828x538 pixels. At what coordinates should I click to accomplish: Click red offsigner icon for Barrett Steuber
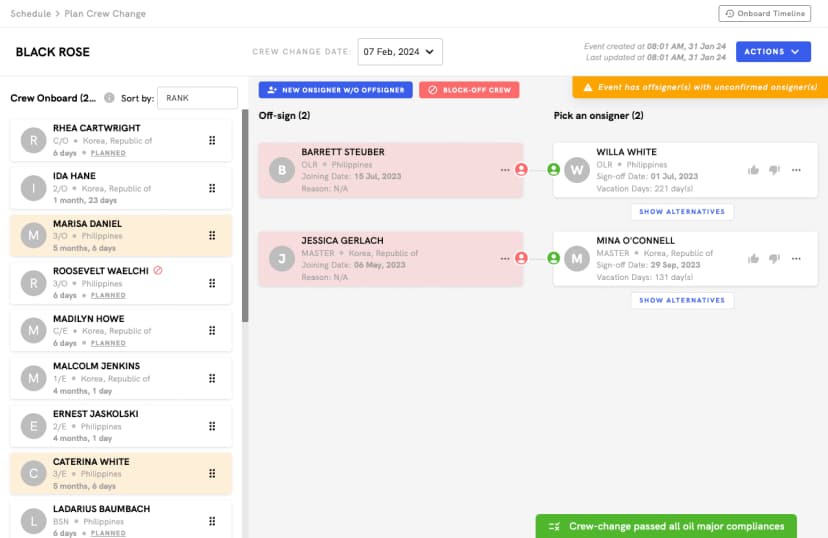pos(521,170)
